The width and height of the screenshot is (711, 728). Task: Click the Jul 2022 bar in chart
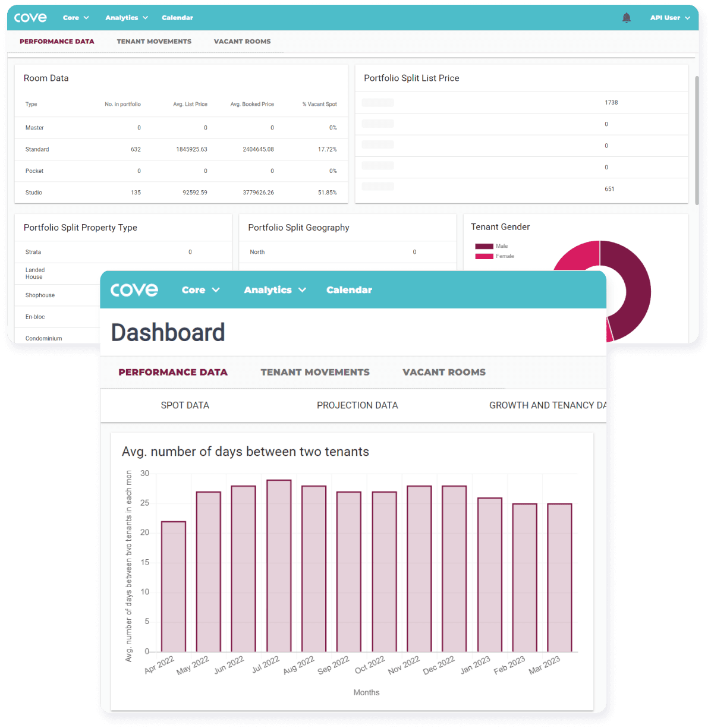click(279, 565)
